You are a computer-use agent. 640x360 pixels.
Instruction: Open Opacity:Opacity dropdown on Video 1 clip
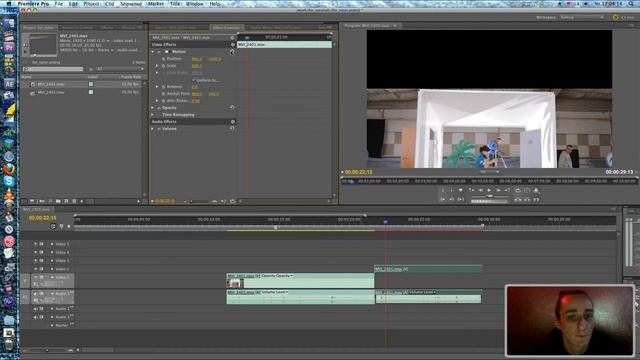click(276, 276)
